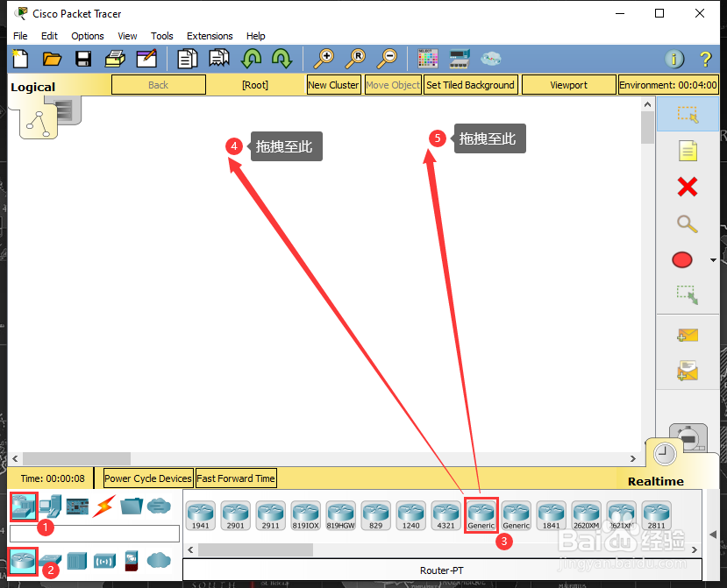The height and width of the screenshot is (588, 727).
Task: Reset zoom with the R magnifier
Action: click(x=355, y=59)
